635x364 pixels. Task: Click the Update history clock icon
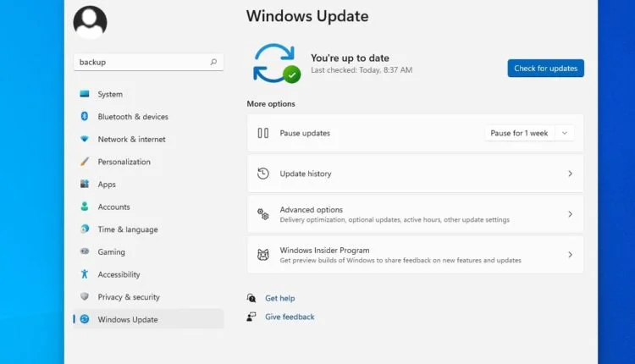coord(262,174)
